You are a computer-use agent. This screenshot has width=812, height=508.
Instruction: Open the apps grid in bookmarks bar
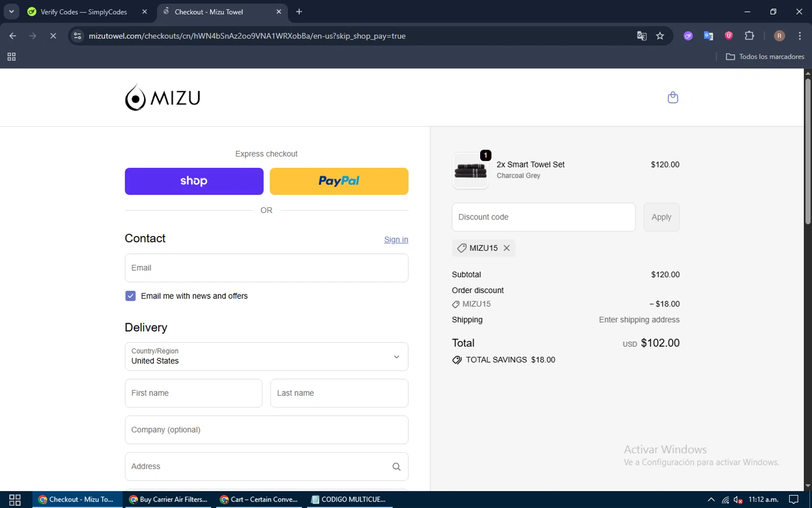click(x=11, y=57)
